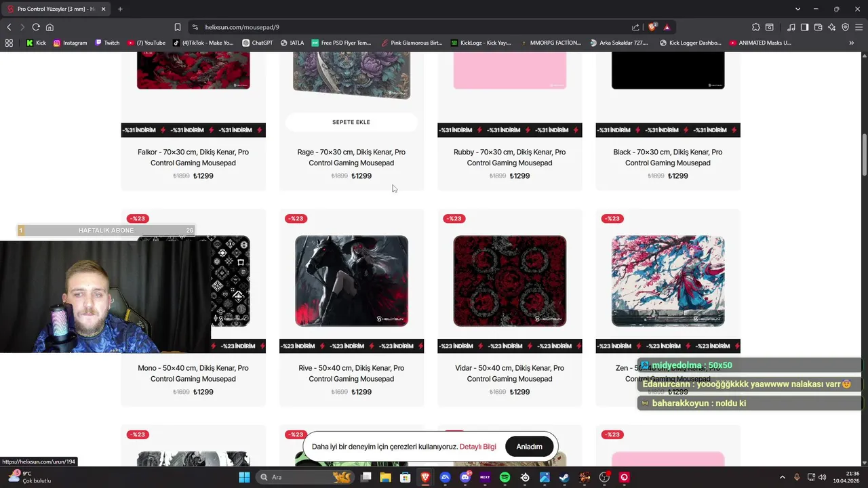
Task: Open Microsoft Store from the taskbar
Action: coord(405,477)
